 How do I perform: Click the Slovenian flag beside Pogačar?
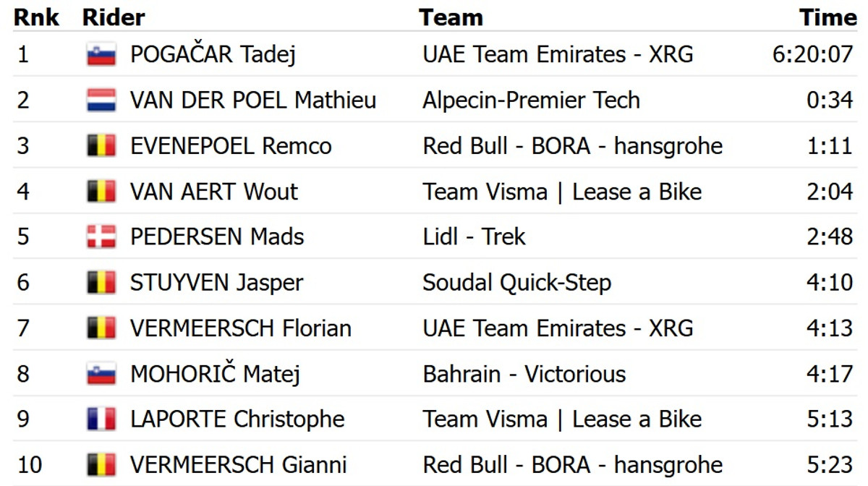(101, 55)
